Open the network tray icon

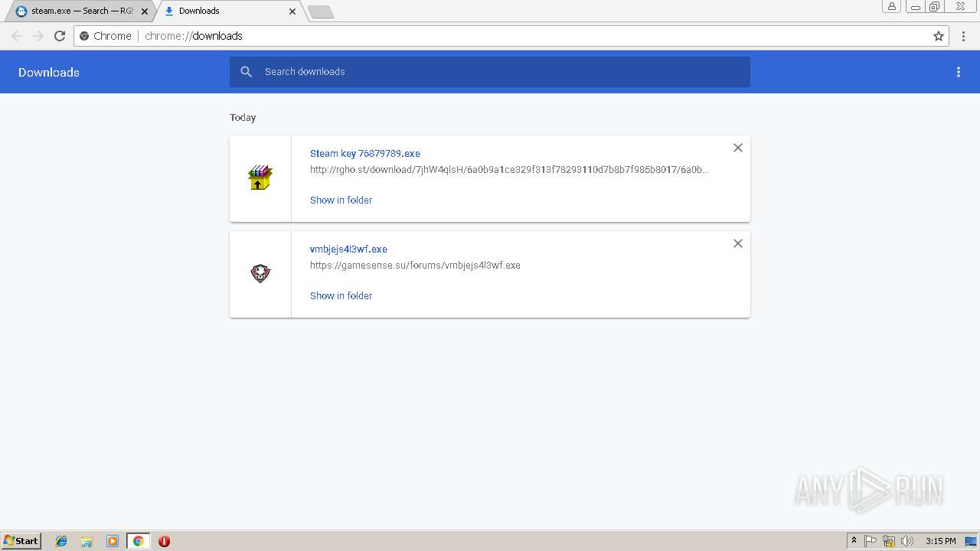pyautogui.click(x=889, y=541)
